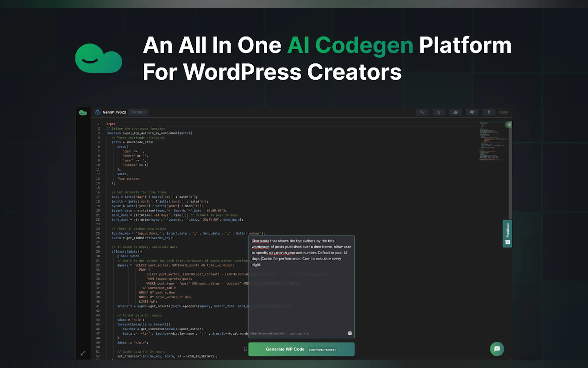Click the search magnifier icon in the toolbar
588x368 pixels.
click(x=422, y=112)
